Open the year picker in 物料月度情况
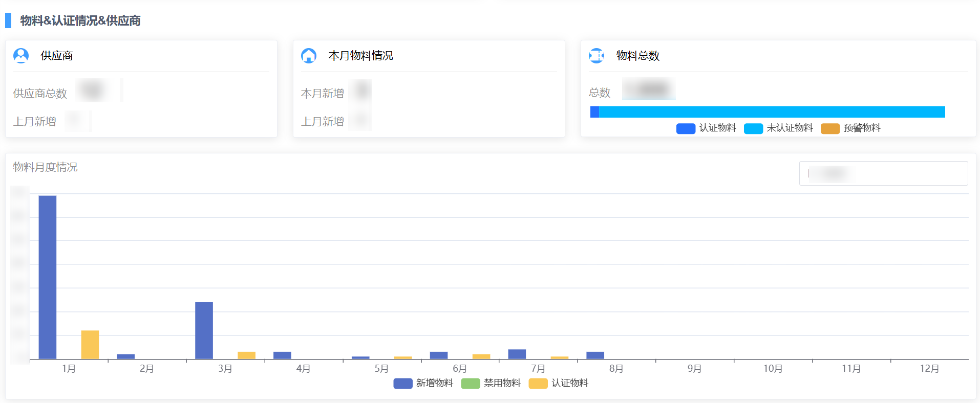The width and height of the screenshot is (980, 403). [x=883, y=173]
